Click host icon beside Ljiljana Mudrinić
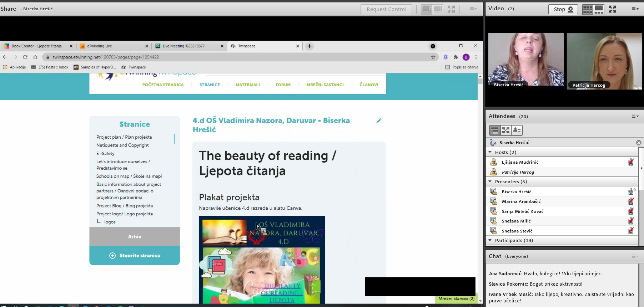Viewport: 644px width, 307px height. pos(494,162)
